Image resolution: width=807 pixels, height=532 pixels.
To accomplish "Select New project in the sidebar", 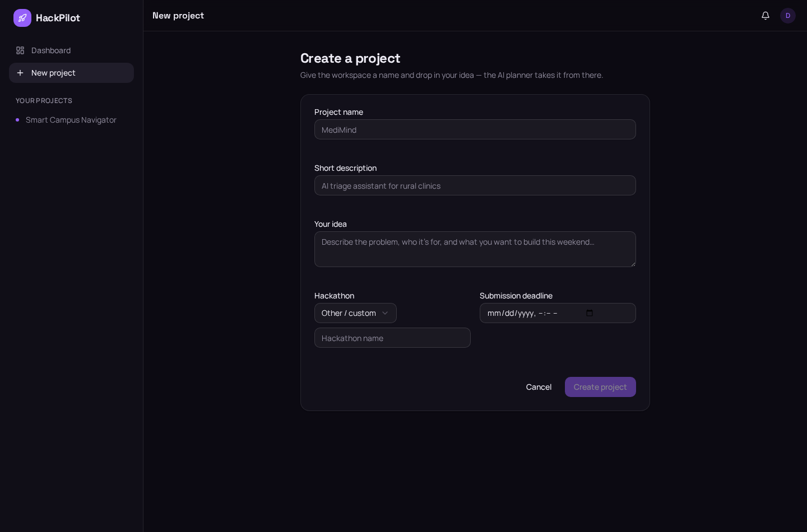I will 71,73.
